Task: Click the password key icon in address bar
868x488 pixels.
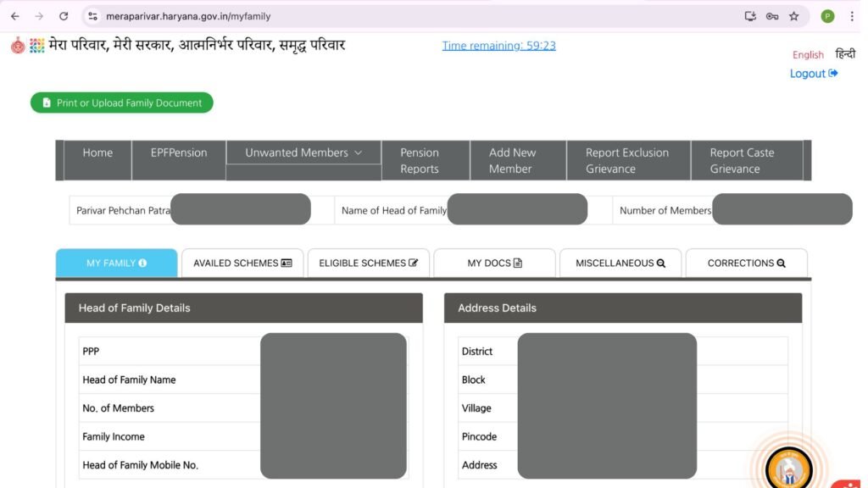Action: point(772,15)
